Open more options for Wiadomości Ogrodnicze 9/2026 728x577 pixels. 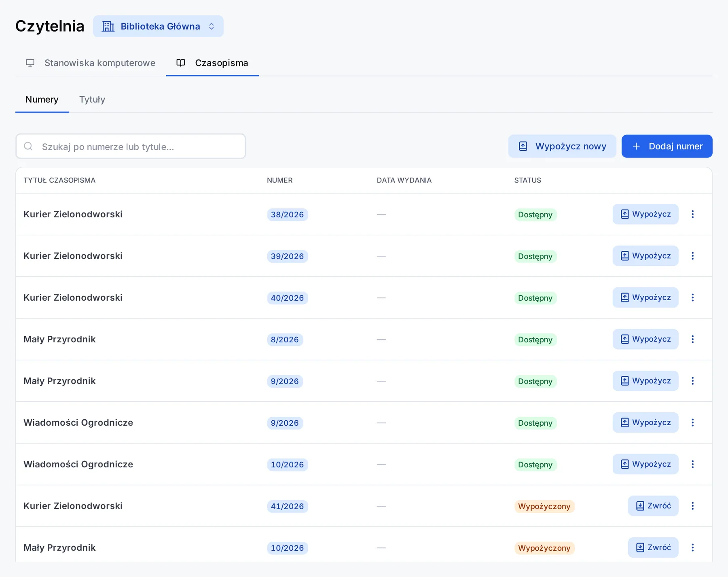coord(692,422)
